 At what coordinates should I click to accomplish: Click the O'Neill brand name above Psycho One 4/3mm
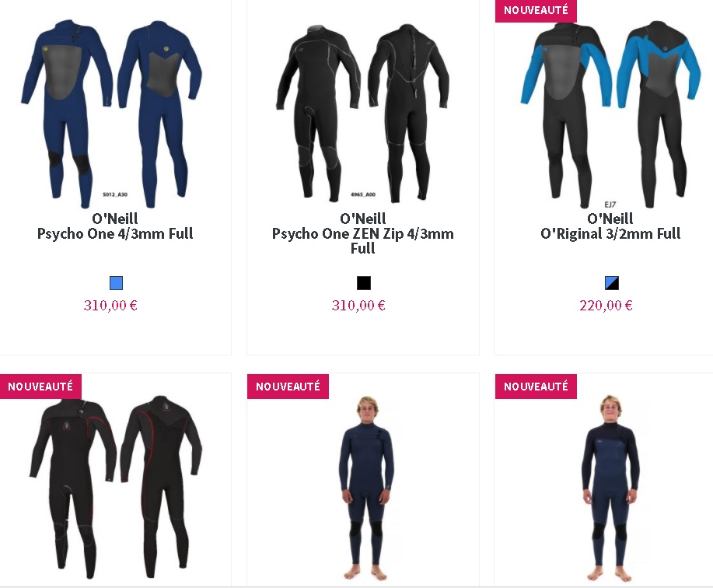(x=115, y=219)
